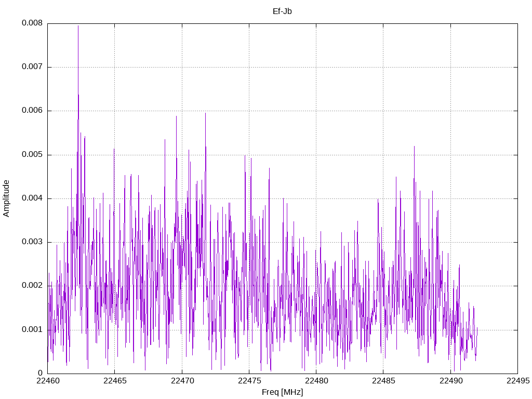Select the 0.001 y-axis tick label
Viewport: 532px width, 399px height.
pyautogui.click(x=32, y=329)
